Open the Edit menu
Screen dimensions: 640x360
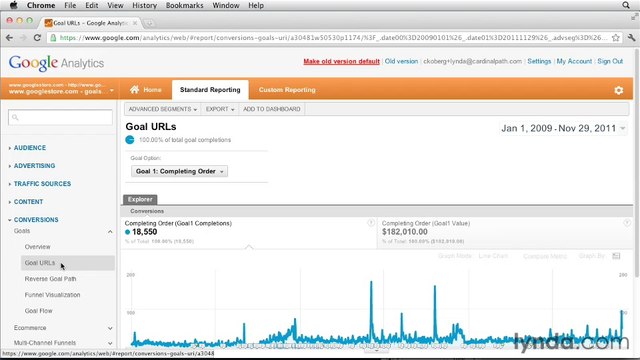click(91, 5)
